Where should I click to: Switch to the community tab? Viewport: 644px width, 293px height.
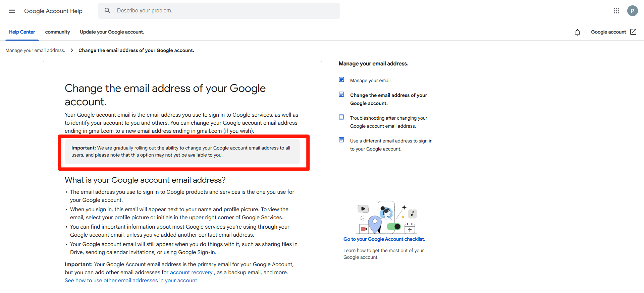pos(57,32)
